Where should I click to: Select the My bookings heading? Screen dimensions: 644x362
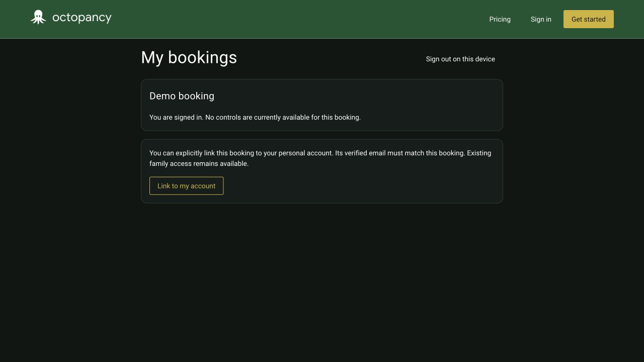(x=189, y=57)
